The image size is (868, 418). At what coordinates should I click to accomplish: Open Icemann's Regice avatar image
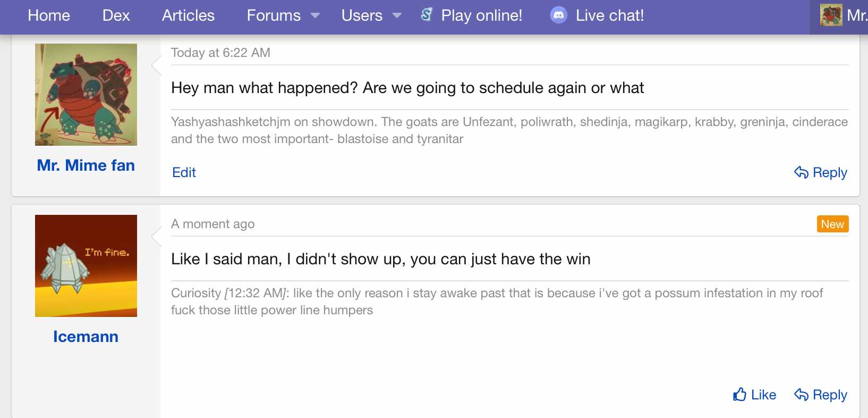(86, 266)
